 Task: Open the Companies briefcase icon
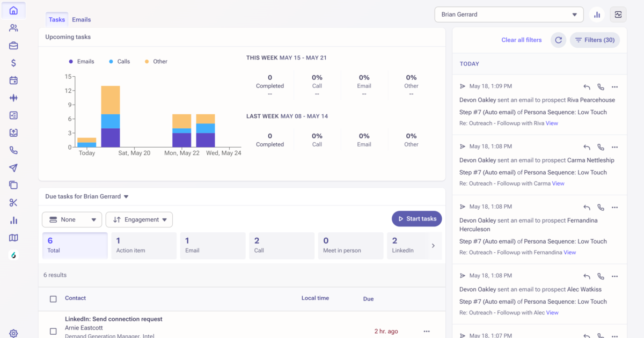tap(13, 46)
